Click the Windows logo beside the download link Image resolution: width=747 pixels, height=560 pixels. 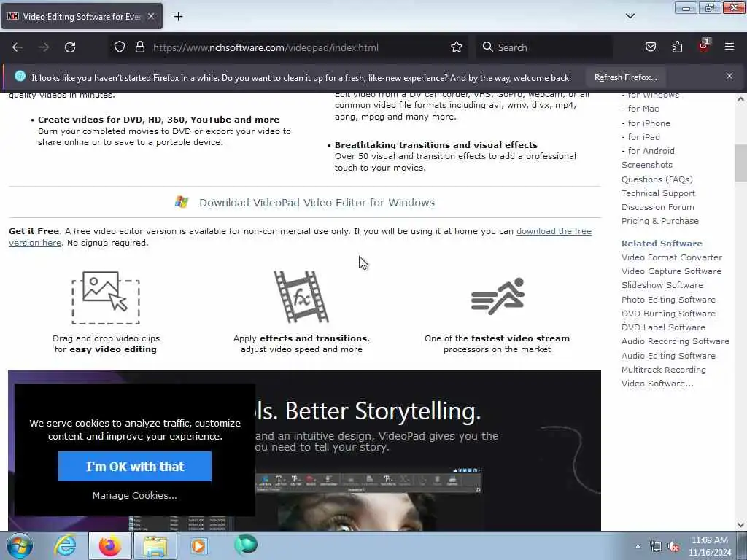[182, 202]
